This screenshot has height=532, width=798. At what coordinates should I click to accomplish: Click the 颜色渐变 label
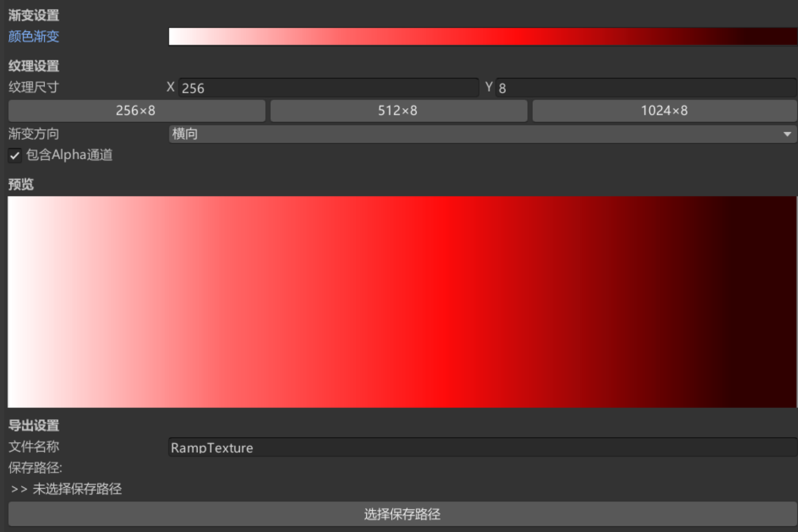click(34, 36)
